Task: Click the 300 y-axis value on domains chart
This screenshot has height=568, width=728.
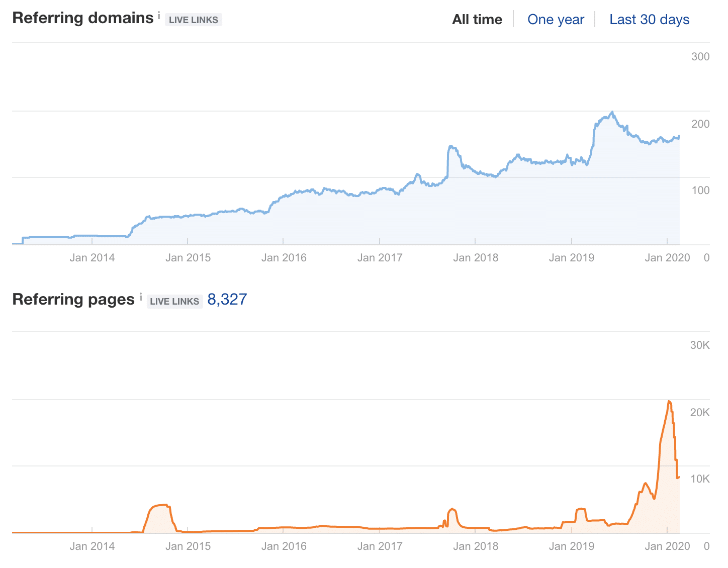Action: (700, 57)
